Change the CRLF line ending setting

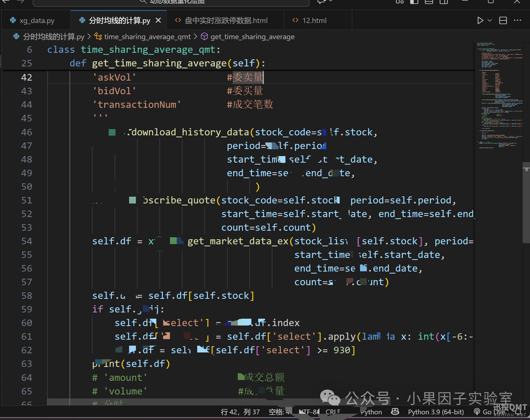click(x=333, y=412)
